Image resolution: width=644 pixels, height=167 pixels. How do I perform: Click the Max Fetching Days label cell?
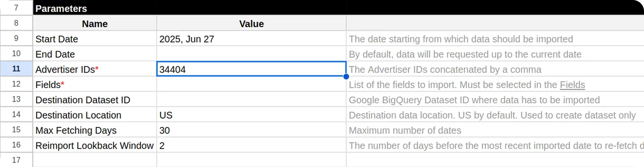pyautogui.click(x=95, y=130)
